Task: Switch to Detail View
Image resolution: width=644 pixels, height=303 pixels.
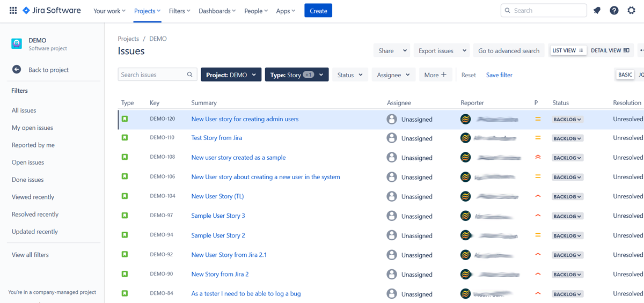Action: [x=610, y=50]
